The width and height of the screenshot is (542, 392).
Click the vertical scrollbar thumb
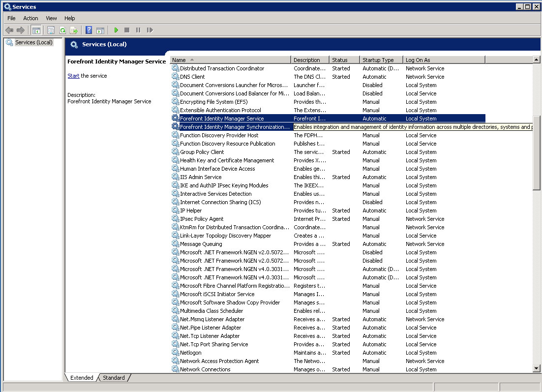click(537, 153)
